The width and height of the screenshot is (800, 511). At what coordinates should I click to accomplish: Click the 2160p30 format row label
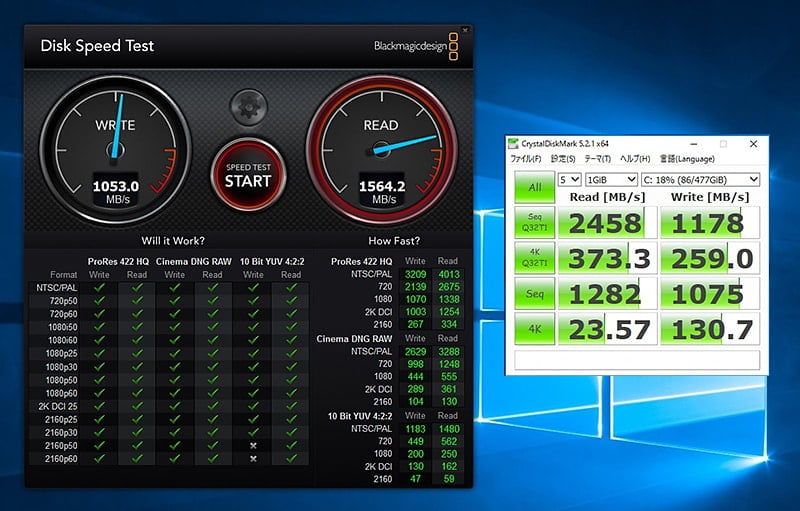pyautogui.click(x=61, y=432)
